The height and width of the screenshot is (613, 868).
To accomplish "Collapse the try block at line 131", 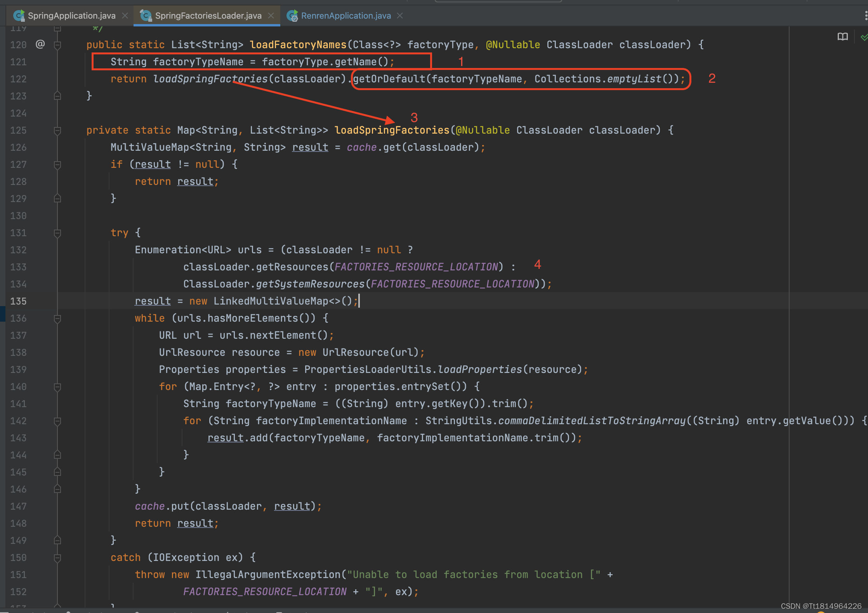I will point(57,233).
